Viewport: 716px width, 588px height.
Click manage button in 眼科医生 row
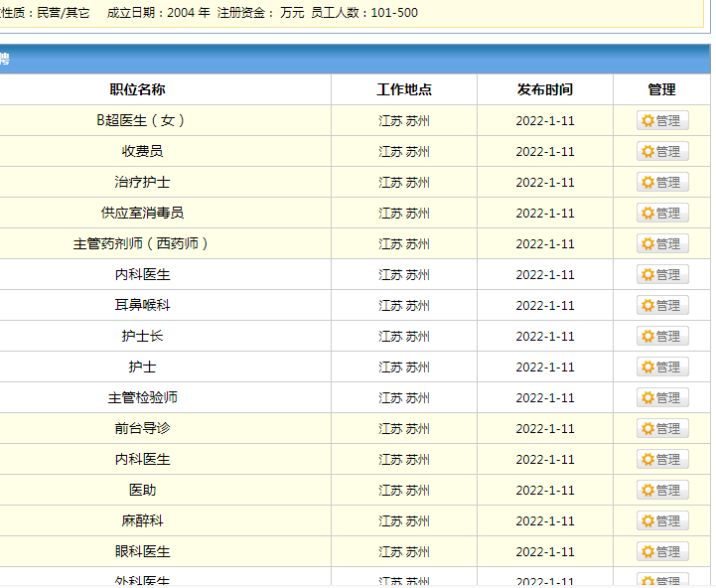click(x=662, y=551)
